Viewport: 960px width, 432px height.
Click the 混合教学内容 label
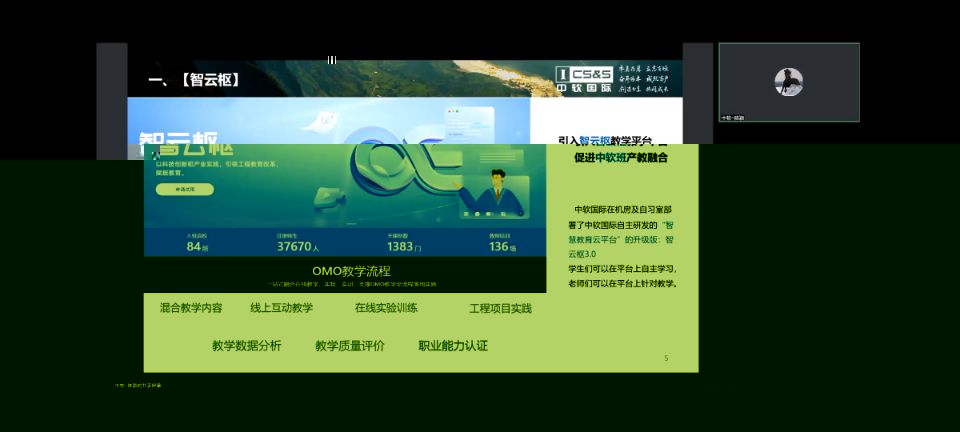[191, 308]
